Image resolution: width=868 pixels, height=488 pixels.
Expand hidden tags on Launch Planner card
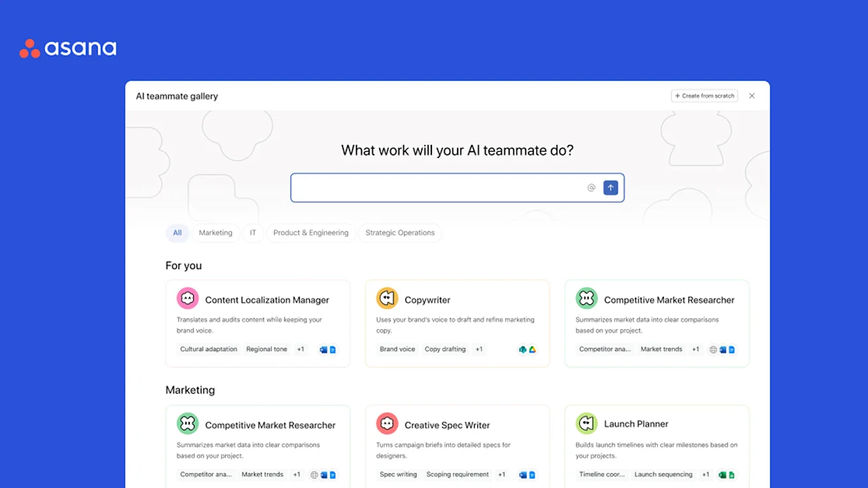pyautogui.click(x=705, y=474)
